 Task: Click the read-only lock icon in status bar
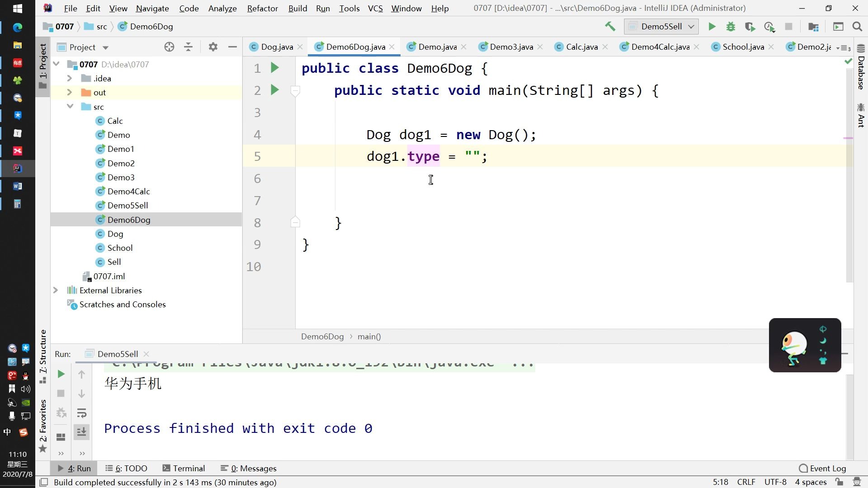(x=839, y=482)
